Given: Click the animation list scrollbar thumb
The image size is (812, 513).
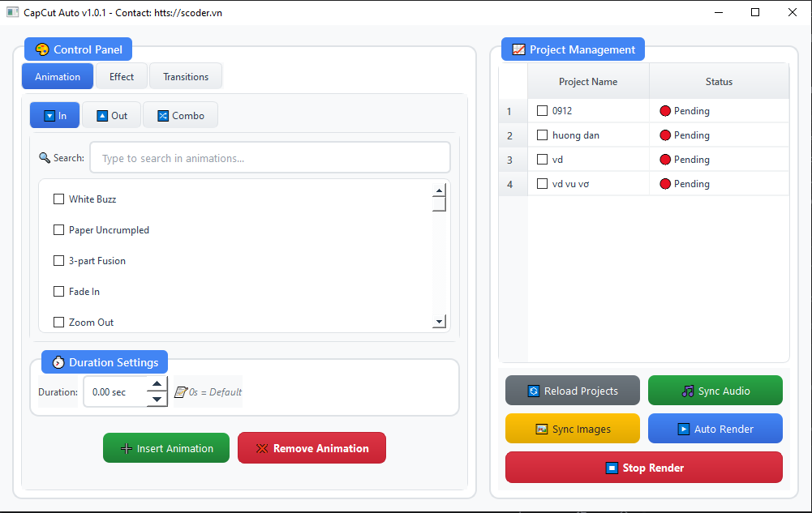Looking at the screenshot, I should pos(439,205).
